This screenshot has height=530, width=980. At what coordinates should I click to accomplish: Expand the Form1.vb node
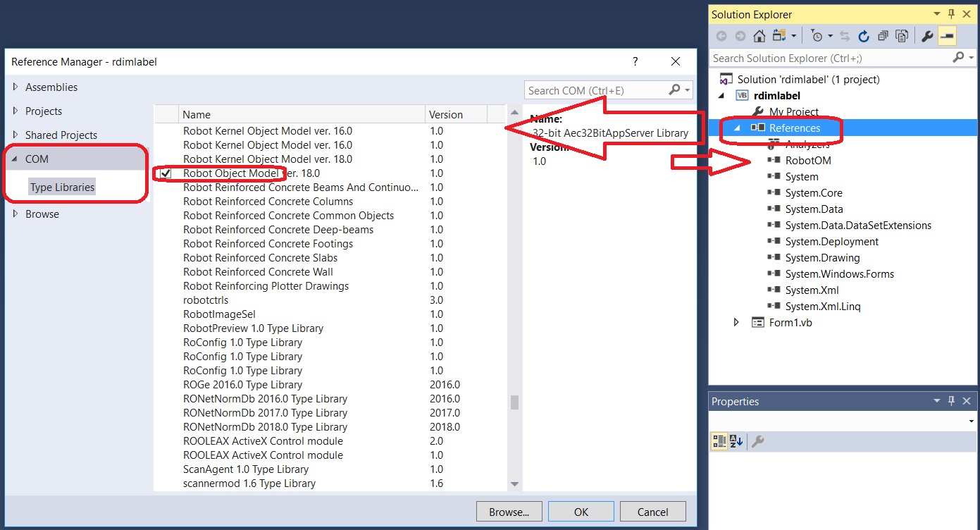click(736, 322)
